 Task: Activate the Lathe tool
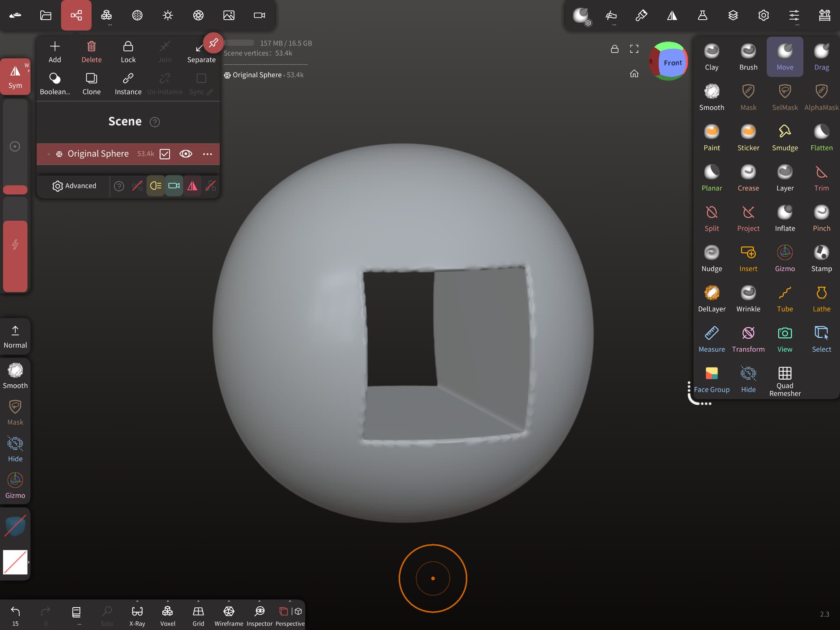[x=821, y=298]
